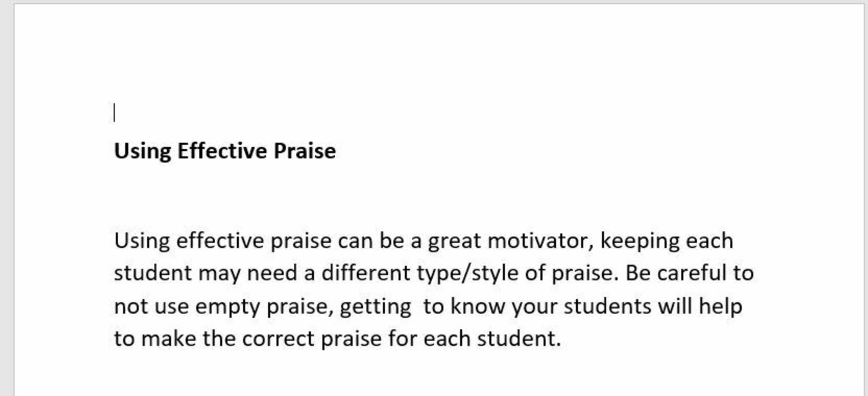The width and height of the screenshot is (868, 396).
Task: Click the word "help" ending third line
Action: coord(720,306)
